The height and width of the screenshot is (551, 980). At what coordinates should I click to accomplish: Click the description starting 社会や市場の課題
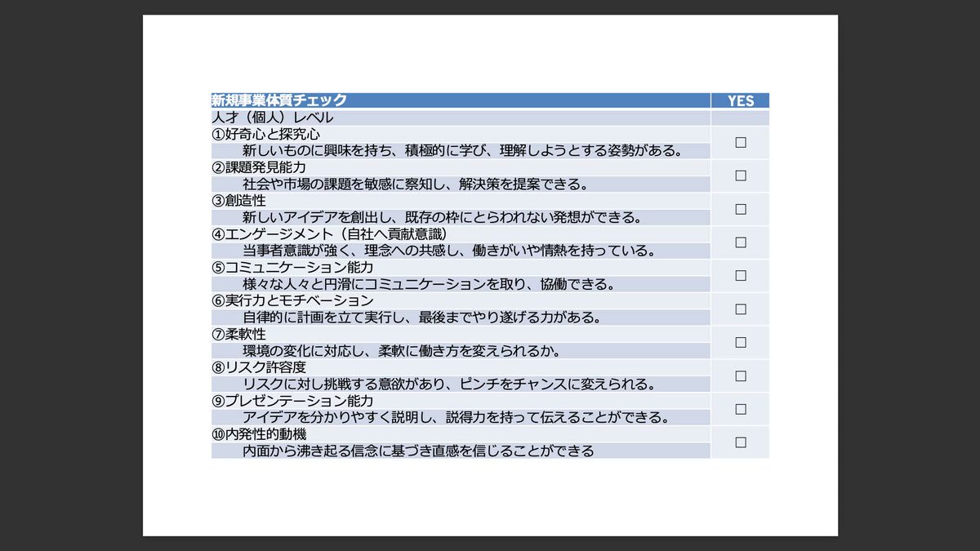click(x=415, y=184)
